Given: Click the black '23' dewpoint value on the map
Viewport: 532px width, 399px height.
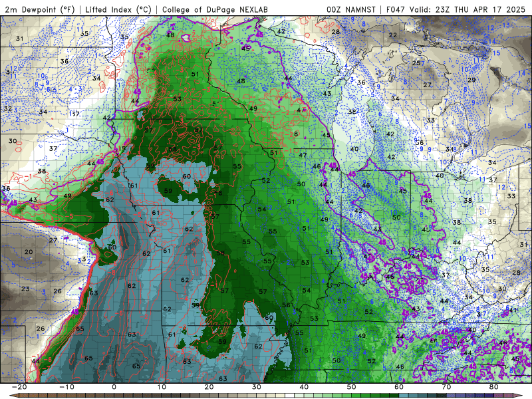Looking at the screenshot, I should tap(25, 289).
